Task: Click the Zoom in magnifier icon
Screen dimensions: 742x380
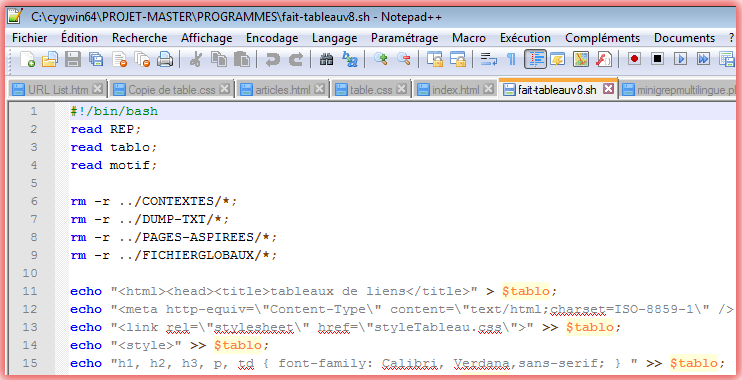Action: point(380,59)
